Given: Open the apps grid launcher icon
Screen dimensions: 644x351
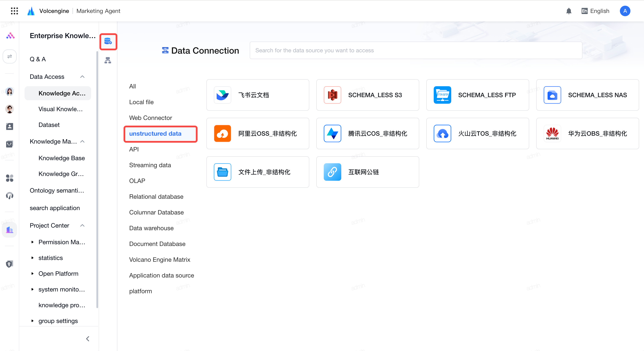Looking at the screenshot, I should point(14,11).
